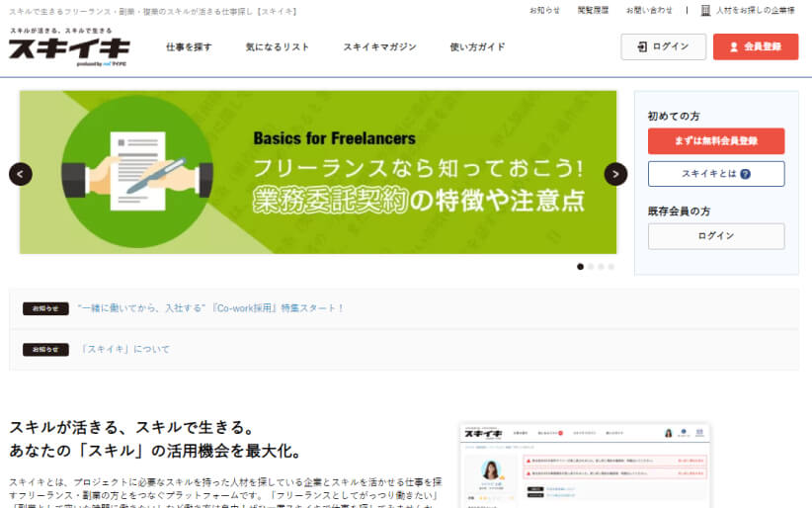Go to the previous carousel slide arrow

coord(21,174)
